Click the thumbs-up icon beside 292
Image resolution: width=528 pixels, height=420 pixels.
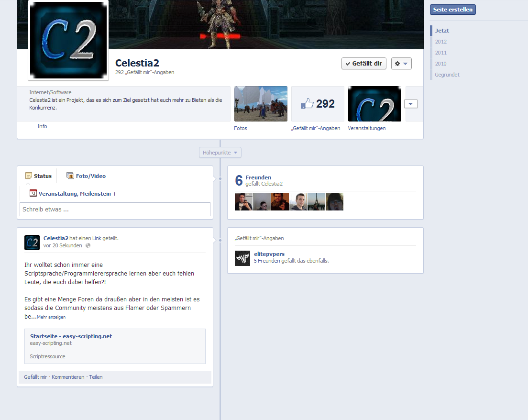(x=307, y=103)
